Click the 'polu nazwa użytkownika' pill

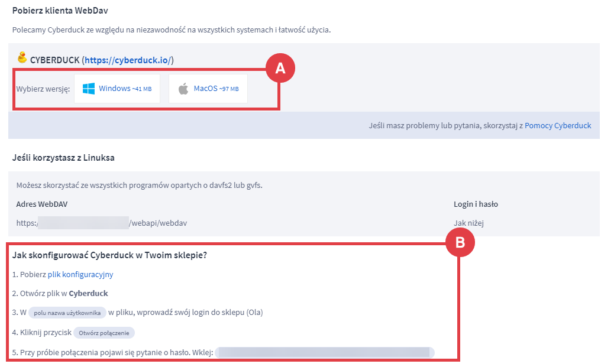67,313
